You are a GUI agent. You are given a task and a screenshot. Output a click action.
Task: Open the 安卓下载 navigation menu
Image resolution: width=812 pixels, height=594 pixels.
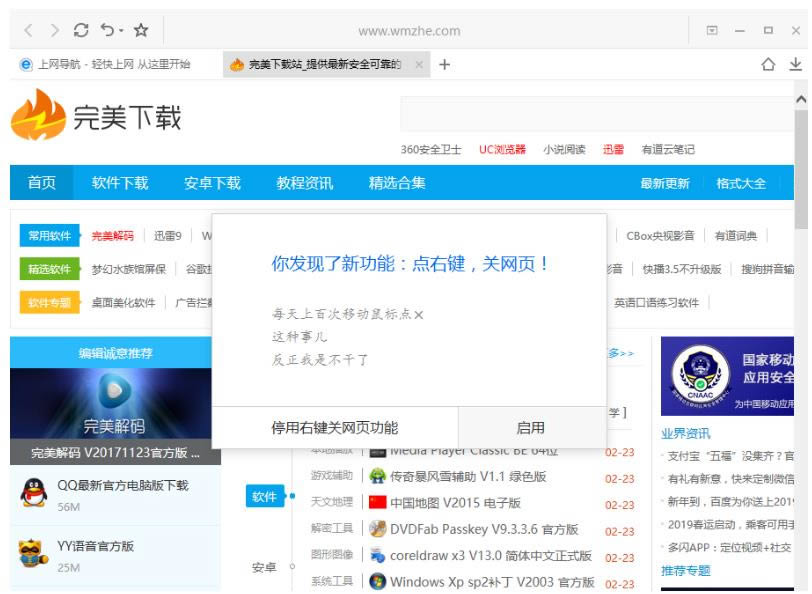coord(212,183)
